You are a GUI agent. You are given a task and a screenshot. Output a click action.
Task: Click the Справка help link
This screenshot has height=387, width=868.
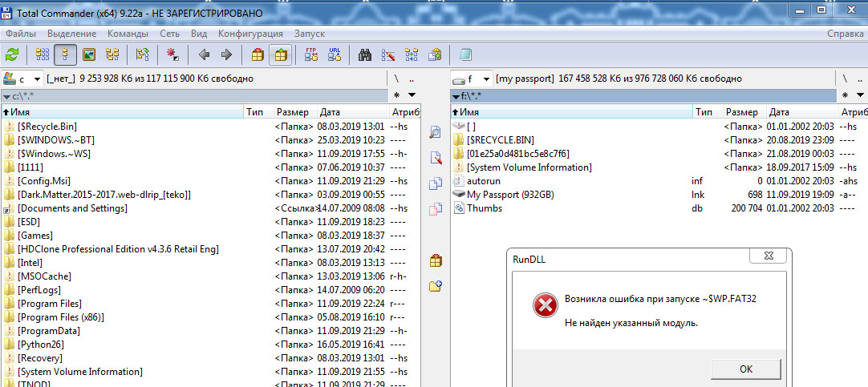click(x=844, y=34)
